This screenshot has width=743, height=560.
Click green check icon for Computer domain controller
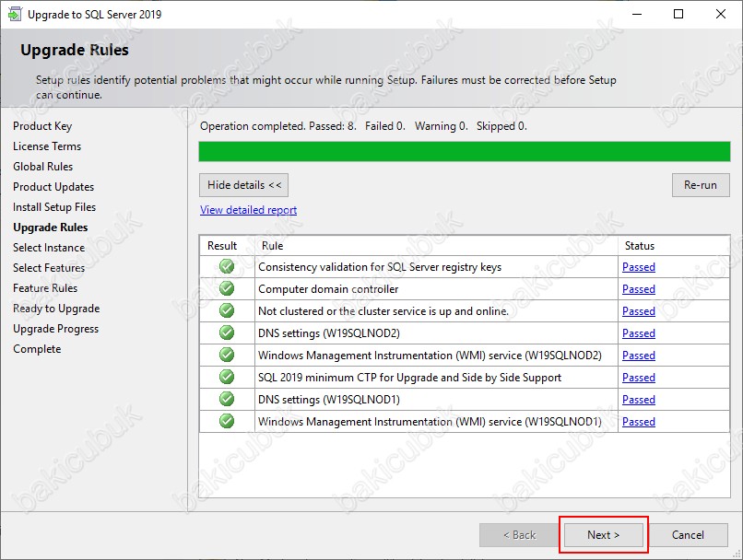227,288
